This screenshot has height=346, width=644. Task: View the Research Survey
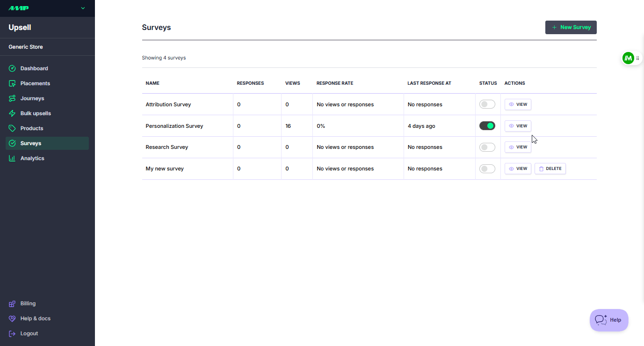tap(518, 147)
